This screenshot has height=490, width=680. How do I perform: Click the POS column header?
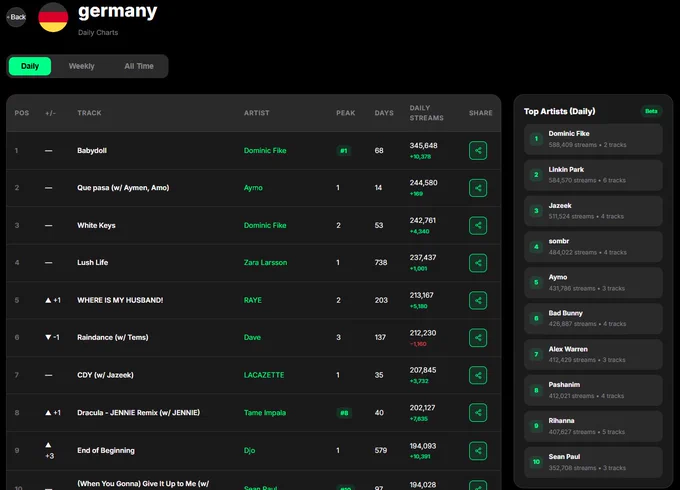[22, 113]
